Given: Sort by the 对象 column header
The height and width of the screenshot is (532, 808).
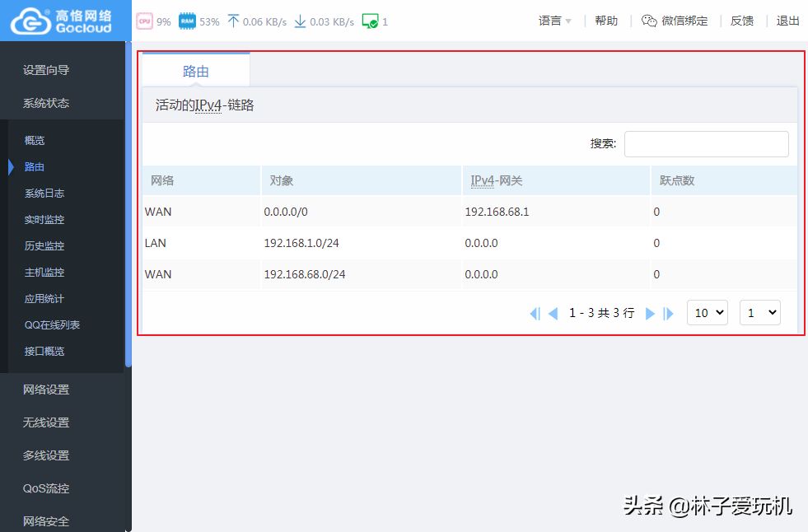Looking at the screenshot, I should coord(362,181).
